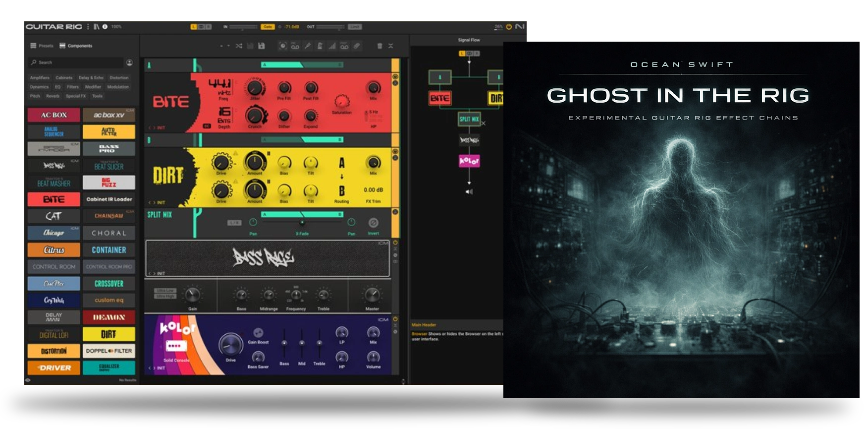Switch to the Components tab
Screen dimensions: 868x429
click(76, 46)
